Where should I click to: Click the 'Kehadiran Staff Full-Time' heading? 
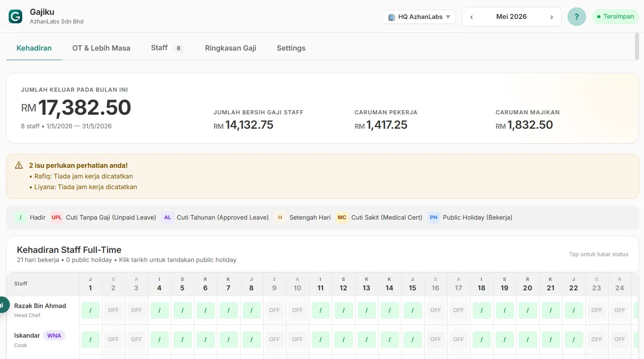[69, 250]
